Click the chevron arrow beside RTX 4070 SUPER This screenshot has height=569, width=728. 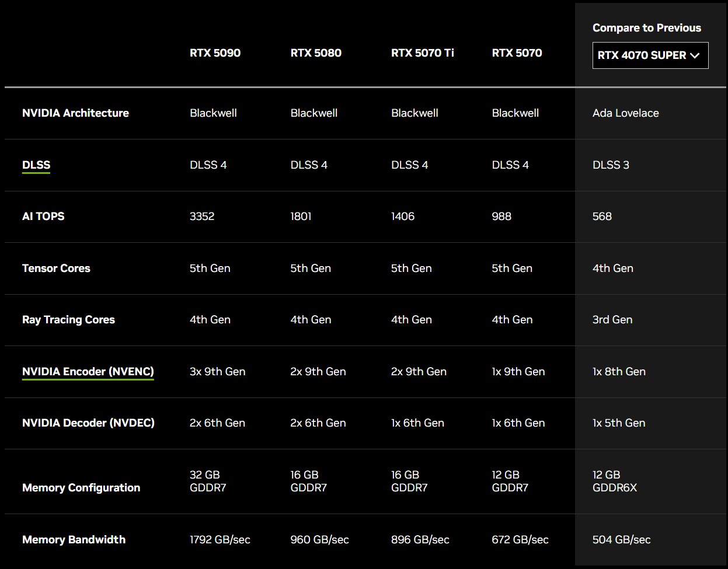[695, 55]
